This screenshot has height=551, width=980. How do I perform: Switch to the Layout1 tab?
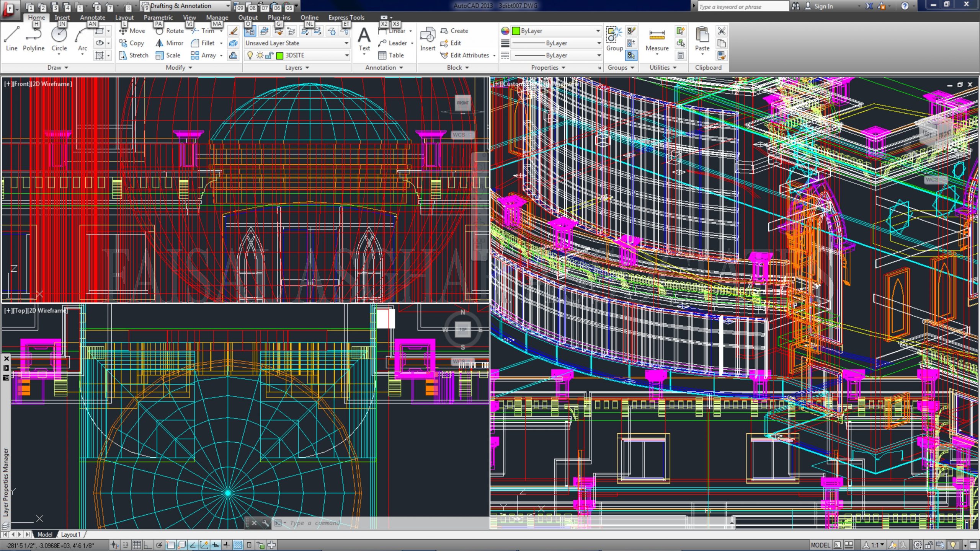[70, 534]
